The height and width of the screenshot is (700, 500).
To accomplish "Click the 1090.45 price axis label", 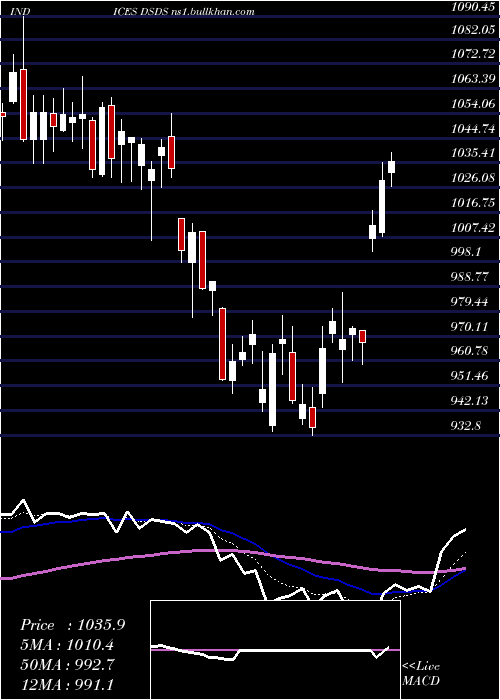I will point(474,7).
